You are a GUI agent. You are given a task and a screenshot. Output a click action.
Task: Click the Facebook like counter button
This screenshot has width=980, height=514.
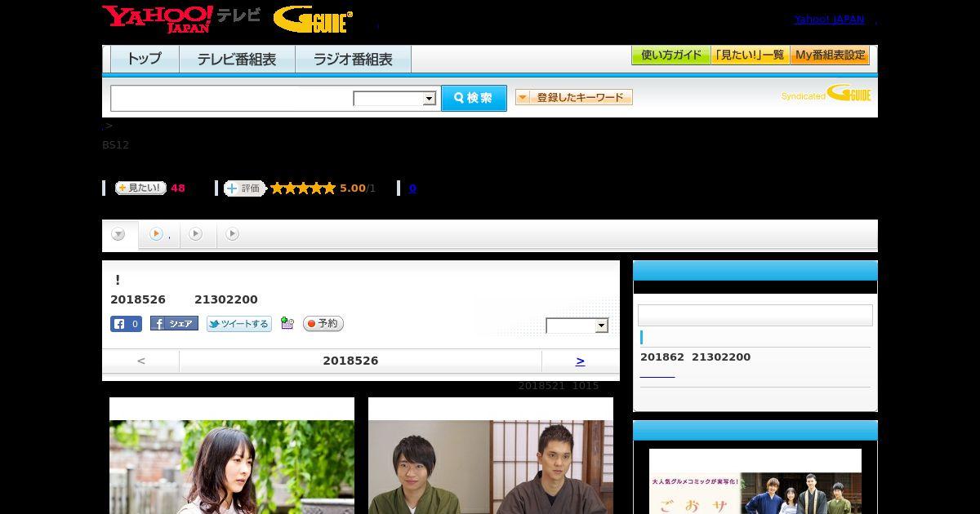tap(126, 324)
